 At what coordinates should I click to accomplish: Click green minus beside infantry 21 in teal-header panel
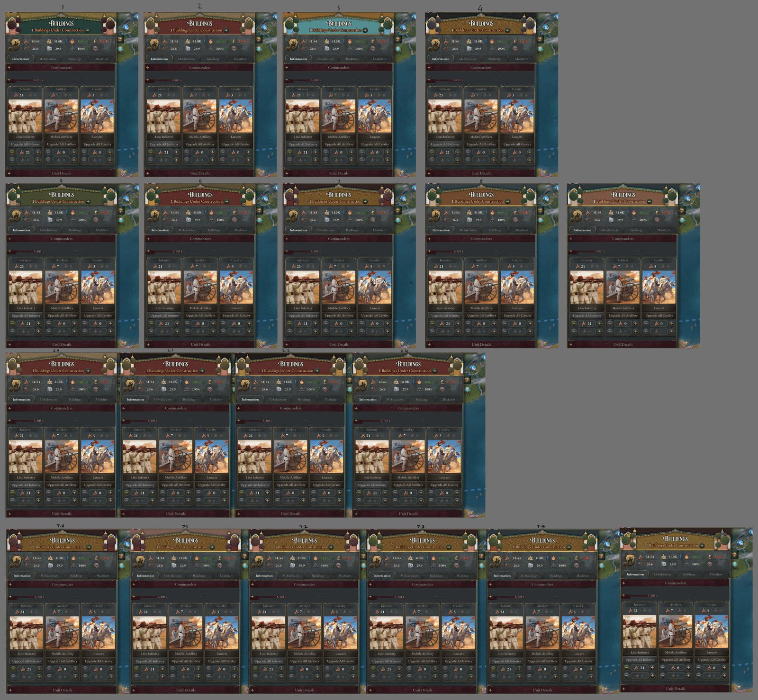click(x=290, y=153)
